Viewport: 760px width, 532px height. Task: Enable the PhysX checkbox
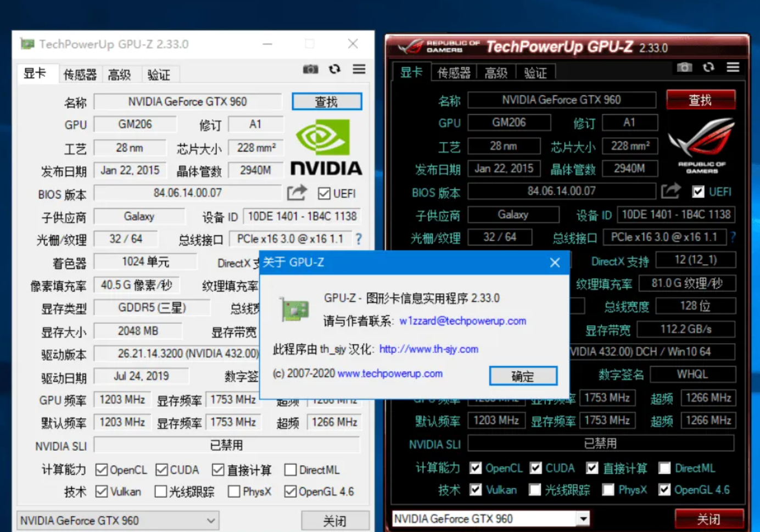(x=233, y=491)
